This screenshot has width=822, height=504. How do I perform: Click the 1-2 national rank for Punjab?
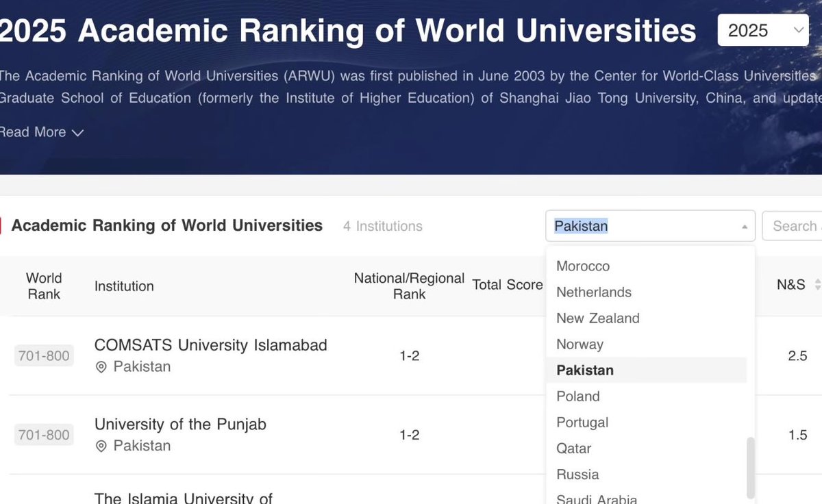[x=410, y=436]
